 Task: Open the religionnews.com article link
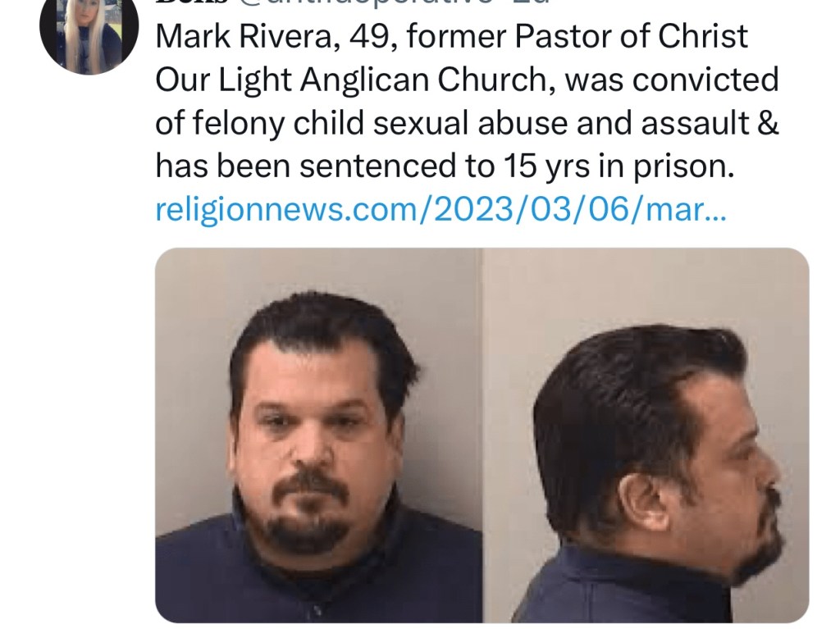[x=441, y=209]
